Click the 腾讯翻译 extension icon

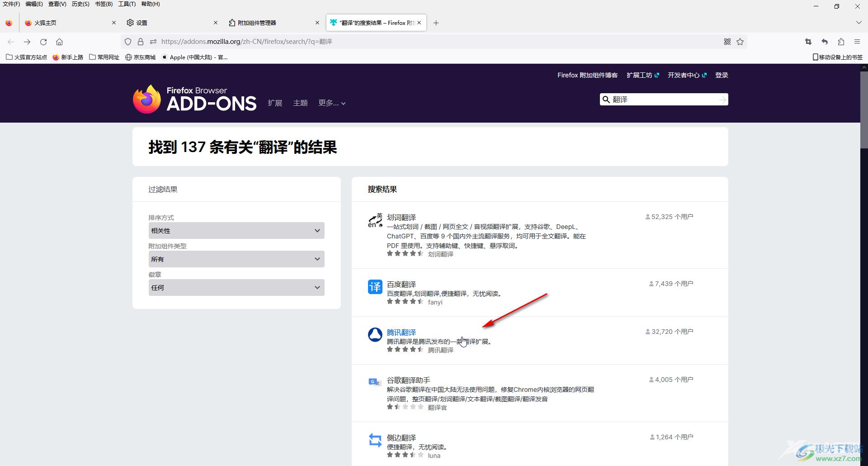point(375,335)
